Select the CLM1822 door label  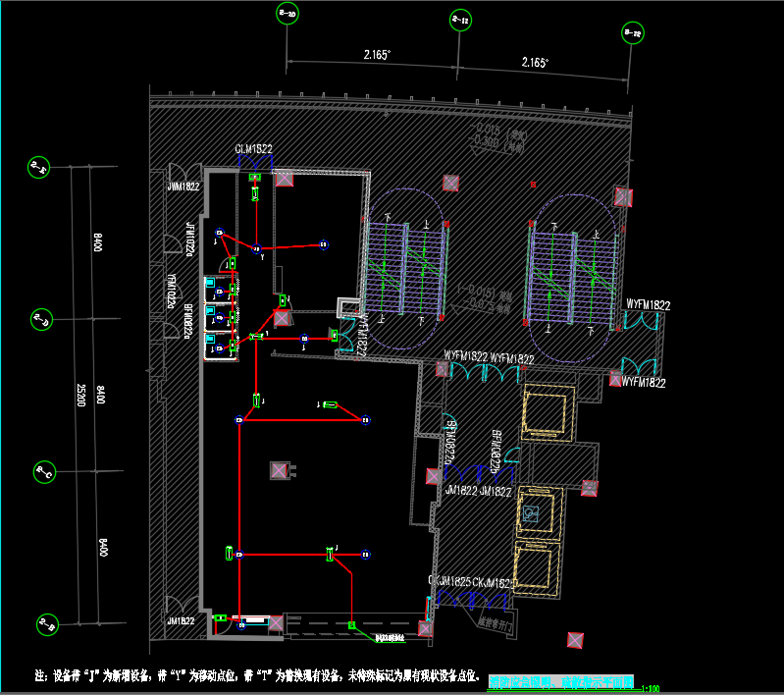(253, 149)
